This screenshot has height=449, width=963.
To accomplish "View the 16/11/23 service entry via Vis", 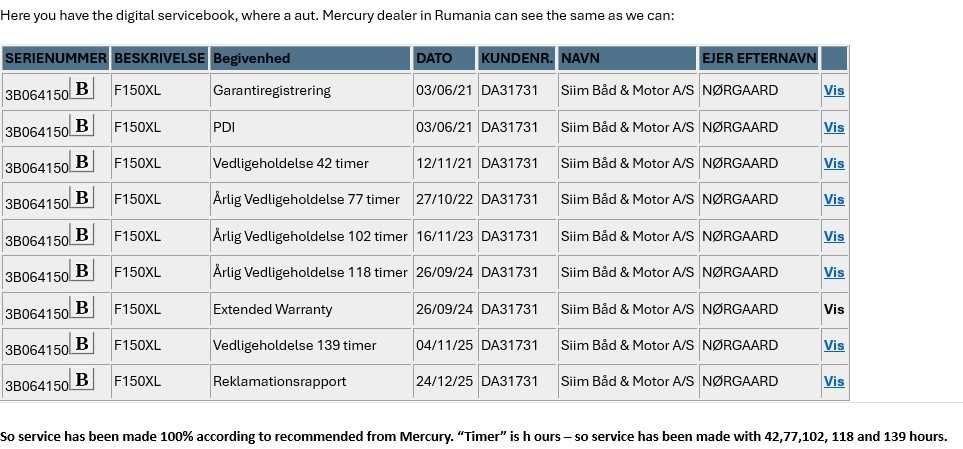I will (x=833, y=236).
